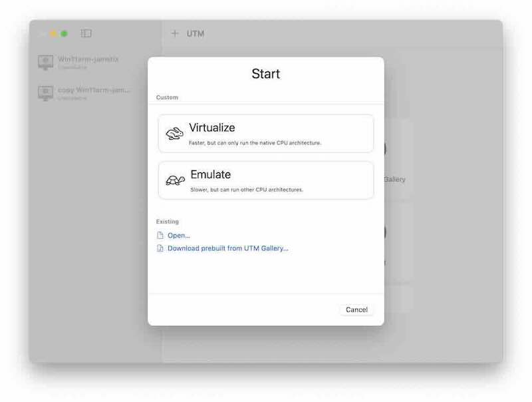Viewport: 532px width, 402px height.
Task: Select the first Win11arm VM in sidebar
Action: click(x=83, y=62)
